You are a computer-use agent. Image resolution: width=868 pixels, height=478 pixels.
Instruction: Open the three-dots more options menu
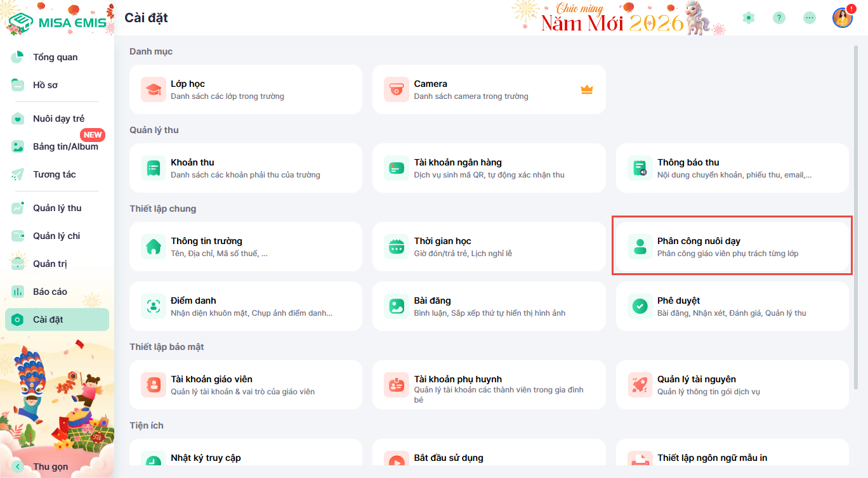pyautogui.click(x=810, y=18)
